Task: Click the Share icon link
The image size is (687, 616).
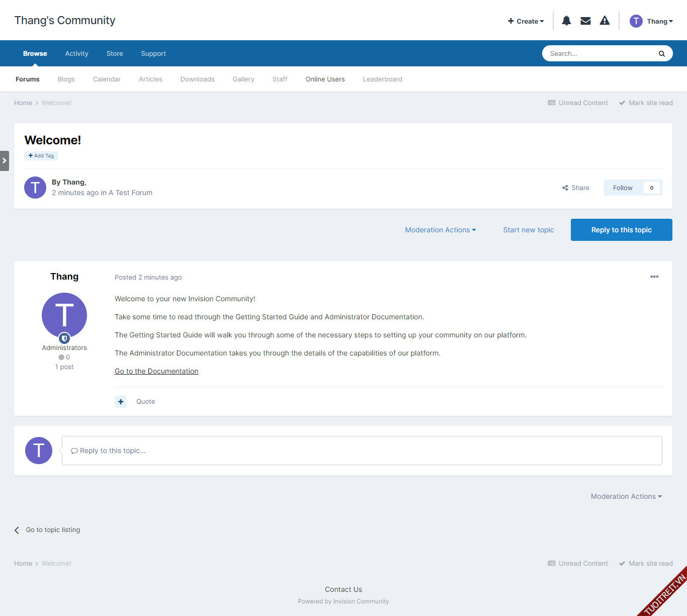Action: pyautogui.click(x=576, y=188)
